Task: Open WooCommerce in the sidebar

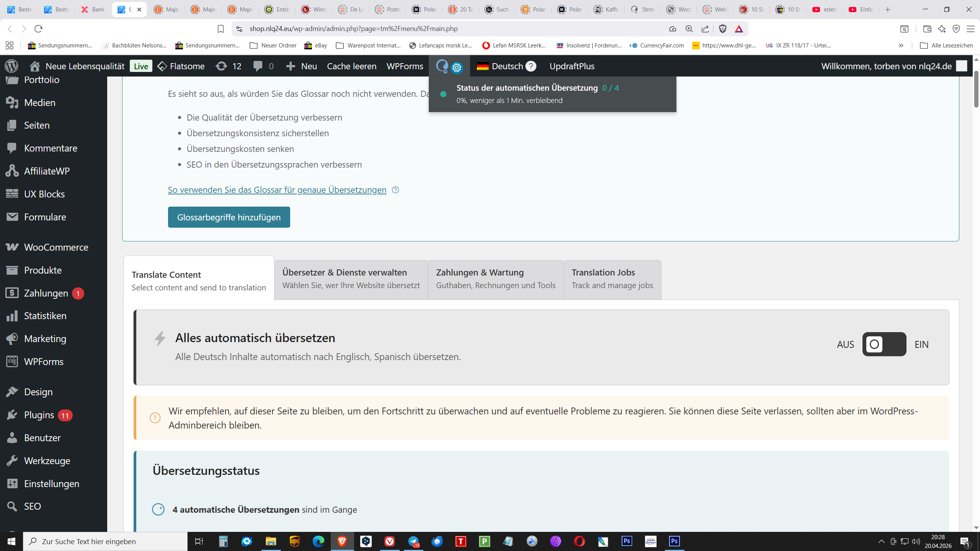Action: 56,247
